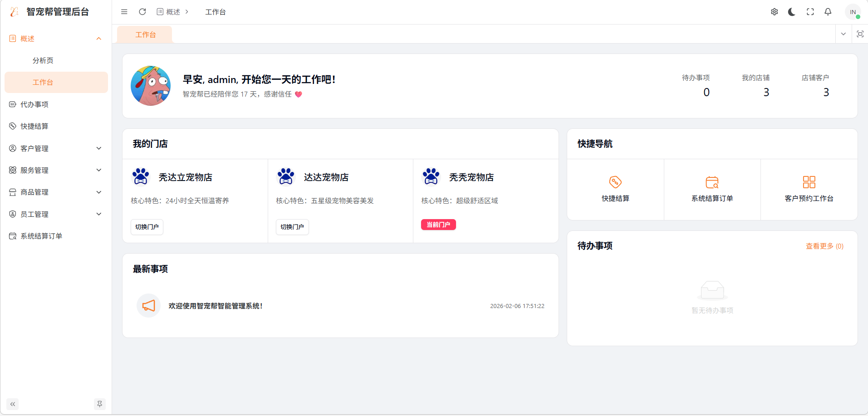
Task: Collapse the 概述 section in sidebar
Action: point(55,39)
